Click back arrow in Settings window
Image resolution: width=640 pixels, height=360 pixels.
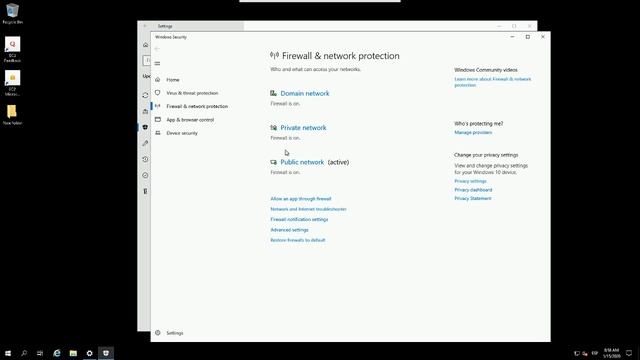tap(145, 26)
